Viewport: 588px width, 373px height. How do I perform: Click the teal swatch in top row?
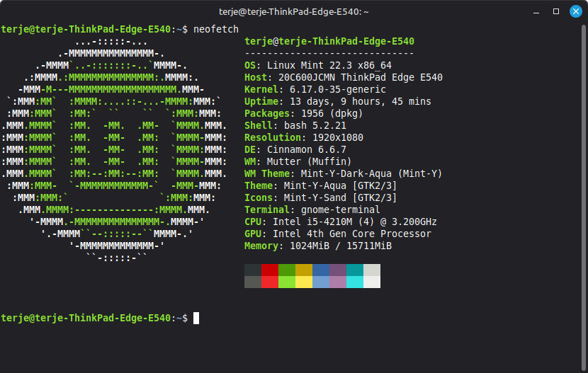355,270
